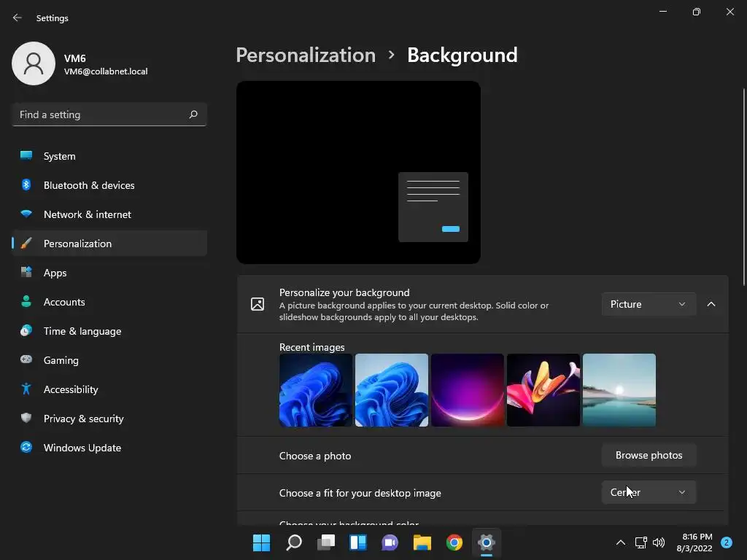Select the colorful flower recent image
The height and width of the screenshot is (560, 747).
coord(543,390)
